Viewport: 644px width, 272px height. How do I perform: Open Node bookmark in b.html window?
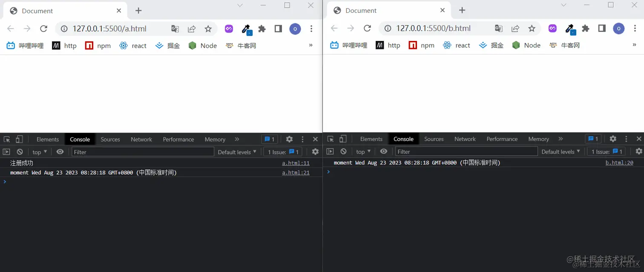[526, 45]
